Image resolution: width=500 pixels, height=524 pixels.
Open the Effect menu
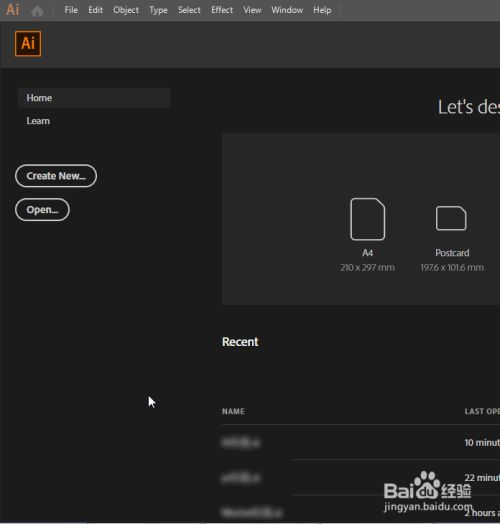point(222,10)
